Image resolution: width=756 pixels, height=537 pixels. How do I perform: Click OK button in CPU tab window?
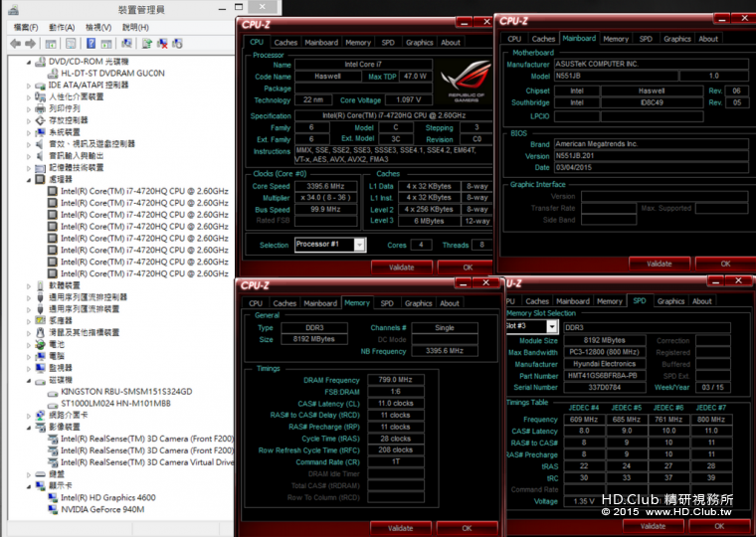coord(468,268)
